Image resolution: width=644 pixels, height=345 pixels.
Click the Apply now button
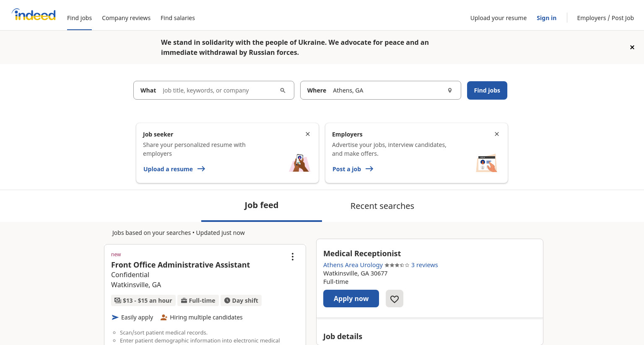351,299
